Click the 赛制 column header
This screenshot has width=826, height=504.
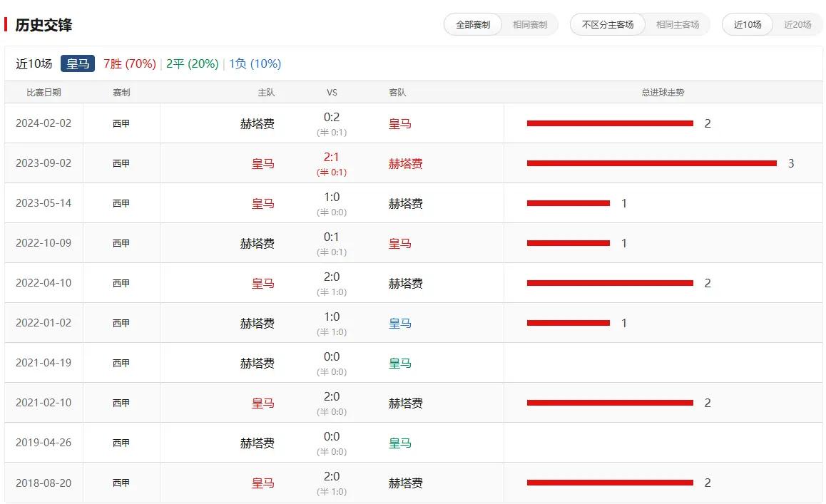click(121, 92)
